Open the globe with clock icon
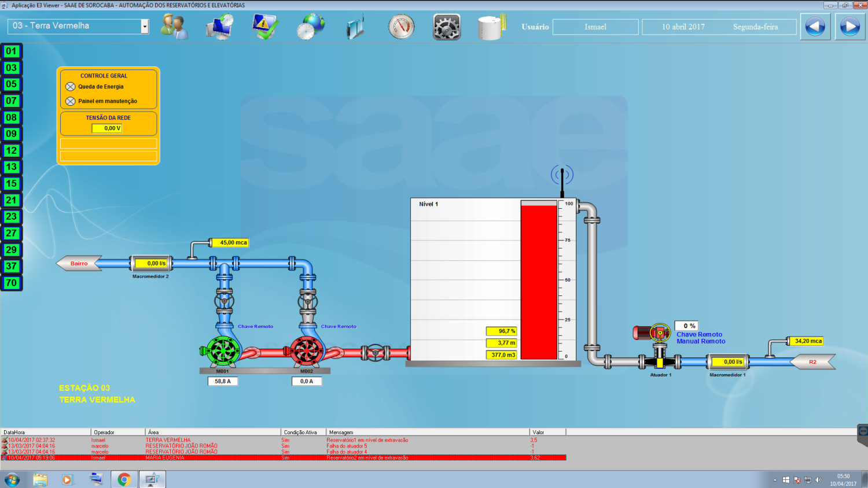The width and height of the screenshot is (868, 488). 311,27
